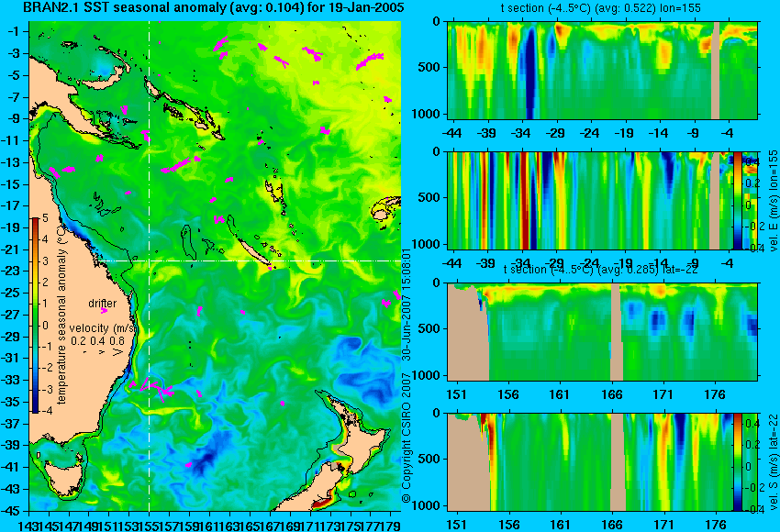Click the '5' value on the temperature color bar
The image size is (780, 532).
tap(45, 217)
